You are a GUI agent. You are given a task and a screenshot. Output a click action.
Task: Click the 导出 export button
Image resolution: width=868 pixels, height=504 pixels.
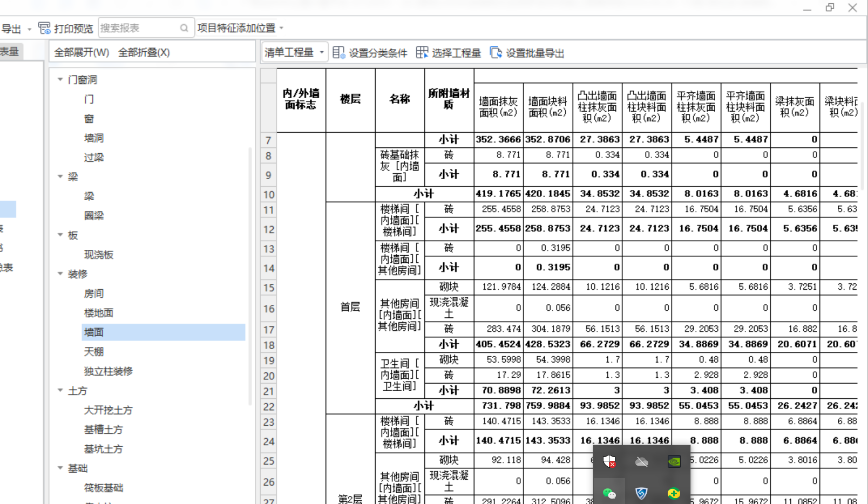pos(11,29)
